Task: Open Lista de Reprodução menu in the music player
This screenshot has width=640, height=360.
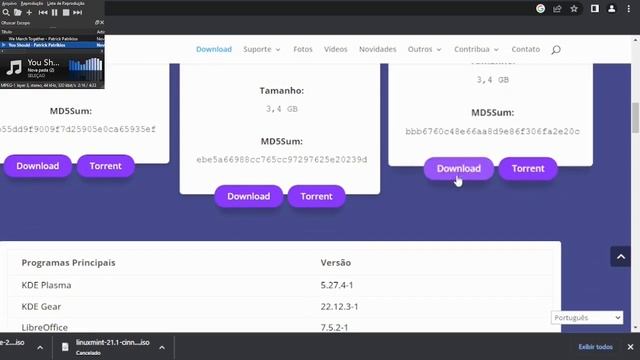Action: [66, 3]
